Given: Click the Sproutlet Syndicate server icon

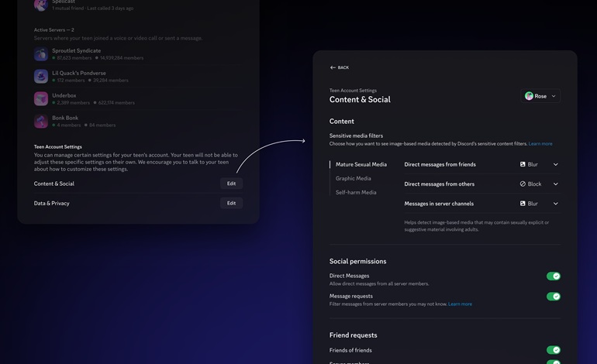Looking at the screenshot, I should 41,54.
